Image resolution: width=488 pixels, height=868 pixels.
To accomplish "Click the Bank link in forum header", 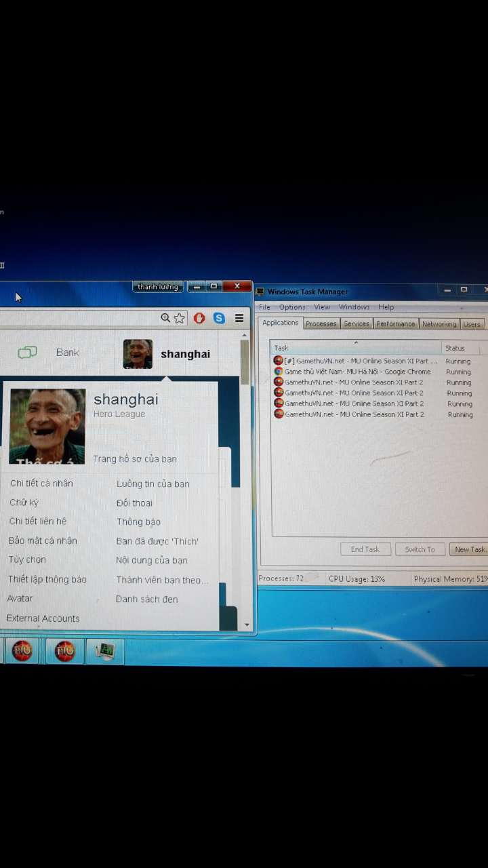I will click(x=68, y=353).
